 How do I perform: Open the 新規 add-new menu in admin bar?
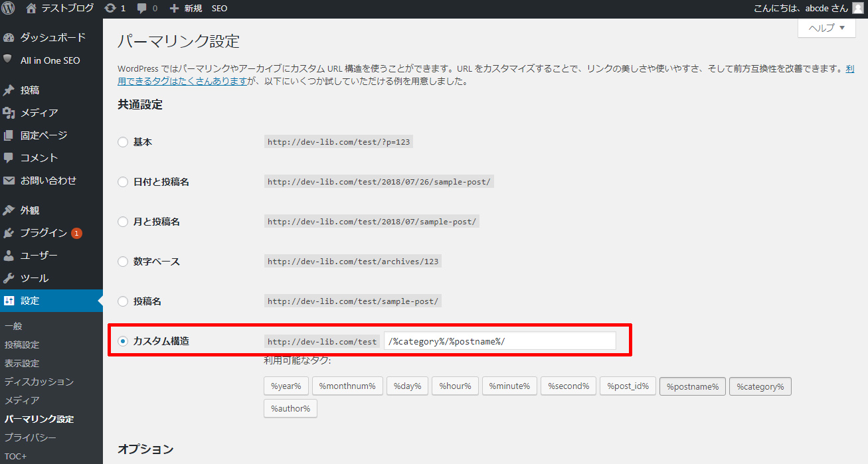coord(186,9)
